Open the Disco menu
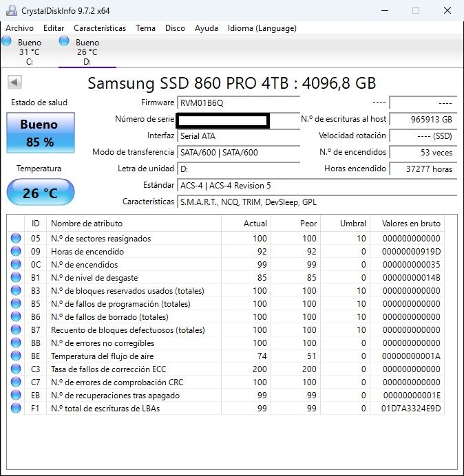The image size is (464, 476). click(175, 28)
